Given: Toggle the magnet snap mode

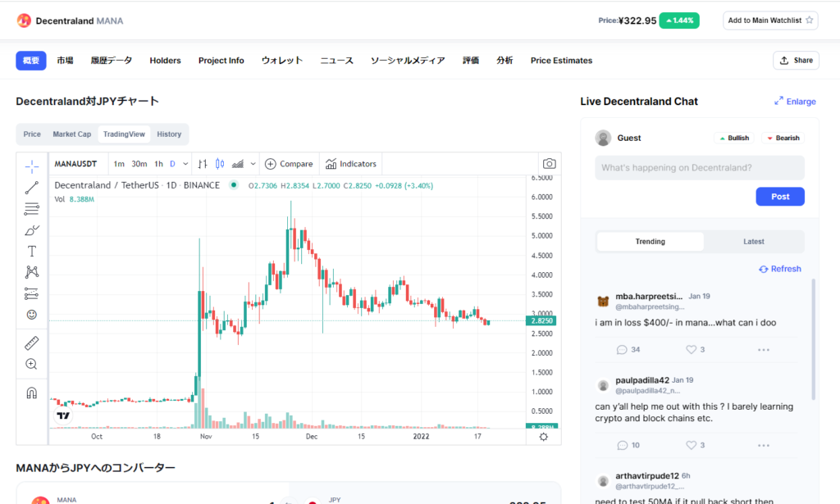Looking at the screenshot, I should pyautogui.click(x=32, y=393).
